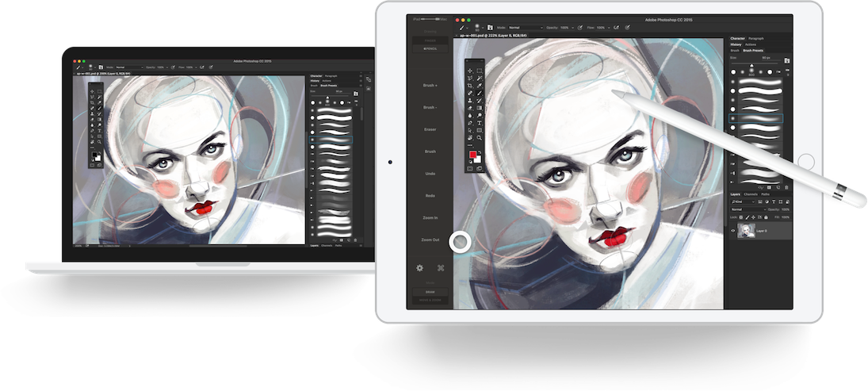Viewport: 868px width, 391px height.
Task: Open the three-dots extra tools on iPad
Action: pos(470,145)
